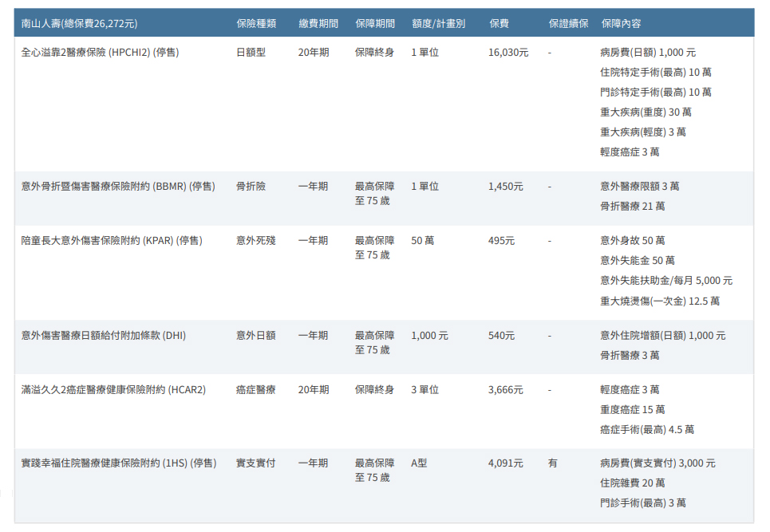Click 重度癌症 15 萬 item
The width and height of the screenshot is (770, 532).
click(633, 409)
